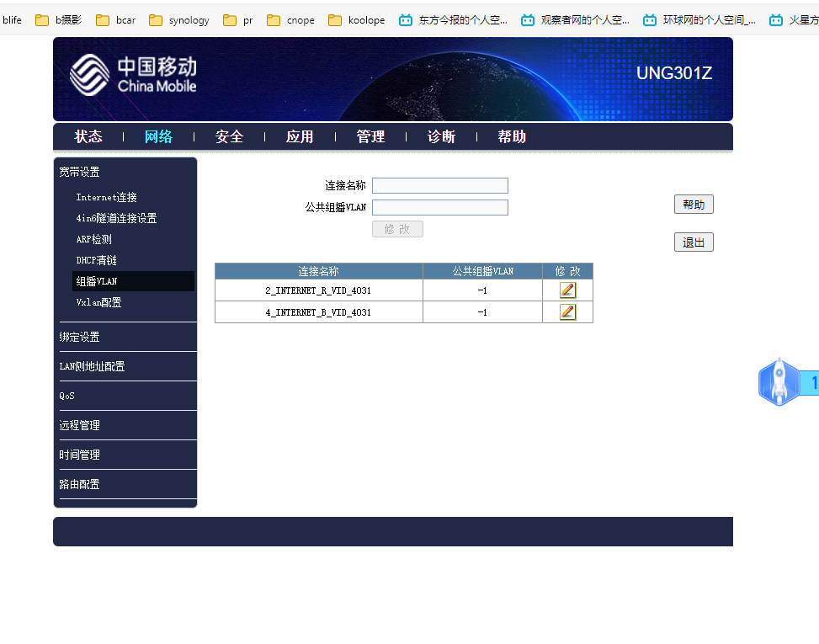Open Internet连接 in the sidebar
The width and height of the screenshot is (819, 644).
pyautogui.click(x=106, y=198)
